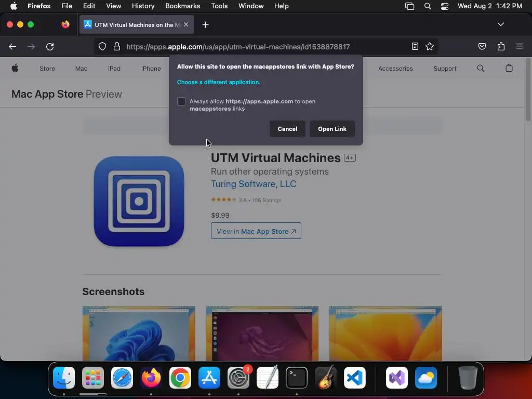Close the UTM Virtual Machines tab
Image resolution: width=532 pixels, height=399 pixels.
(186, 25)
